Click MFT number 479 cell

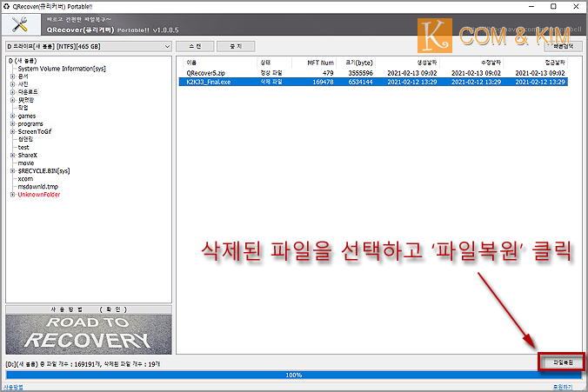coord(328,73)
